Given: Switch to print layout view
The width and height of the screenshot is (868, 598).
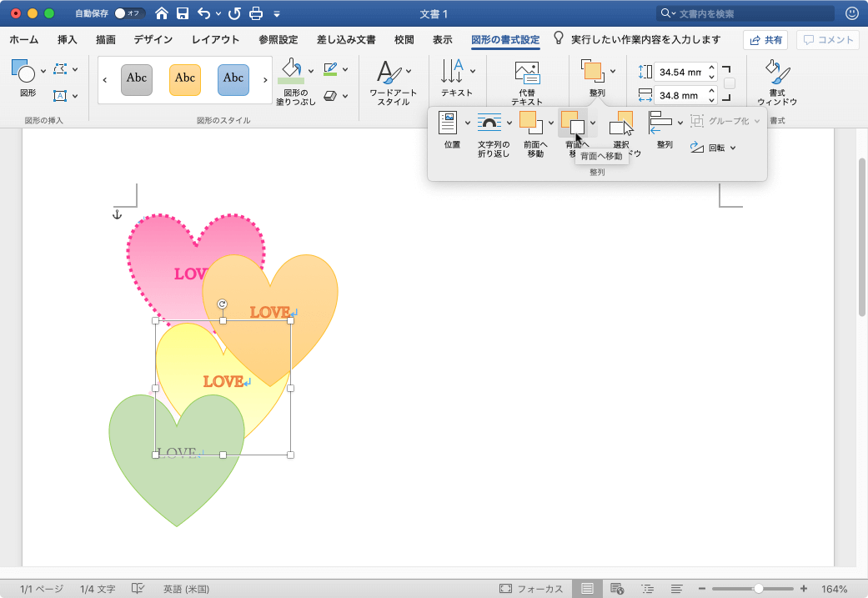Looking at the screenshot, I should [x=587, y=589].
